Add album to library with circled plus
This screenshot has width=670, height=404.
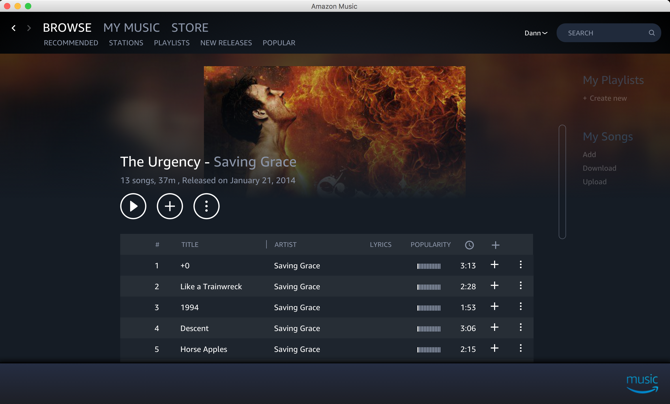click(170, 206)
